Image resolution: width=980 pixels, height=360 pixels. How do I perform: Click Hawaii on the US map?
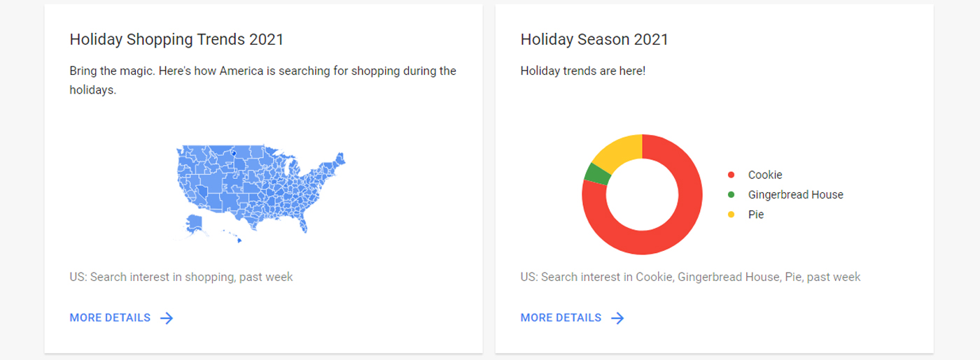coord(238,240)
